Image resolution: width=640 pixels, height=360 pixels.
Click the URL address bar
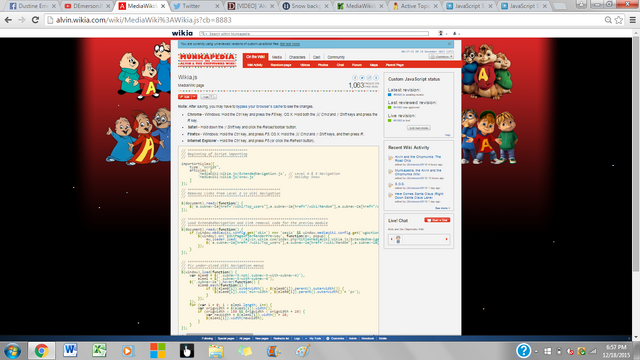327,20
